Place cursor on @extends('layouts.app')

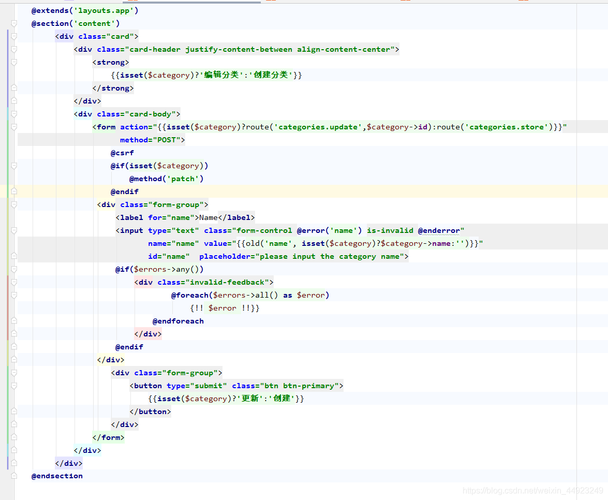coord(85,10)
